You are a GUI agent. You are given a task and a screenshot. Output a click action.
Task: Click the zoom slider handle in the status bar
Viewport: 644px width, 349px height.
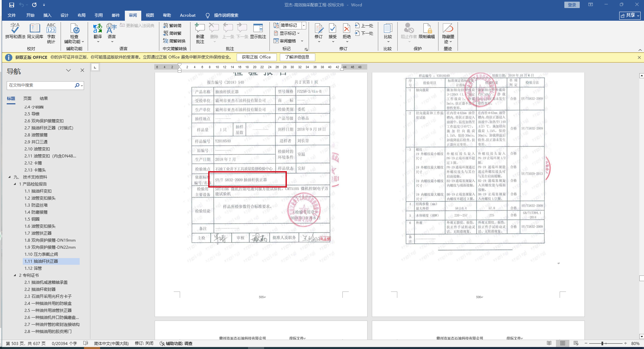tap(602, 343)
